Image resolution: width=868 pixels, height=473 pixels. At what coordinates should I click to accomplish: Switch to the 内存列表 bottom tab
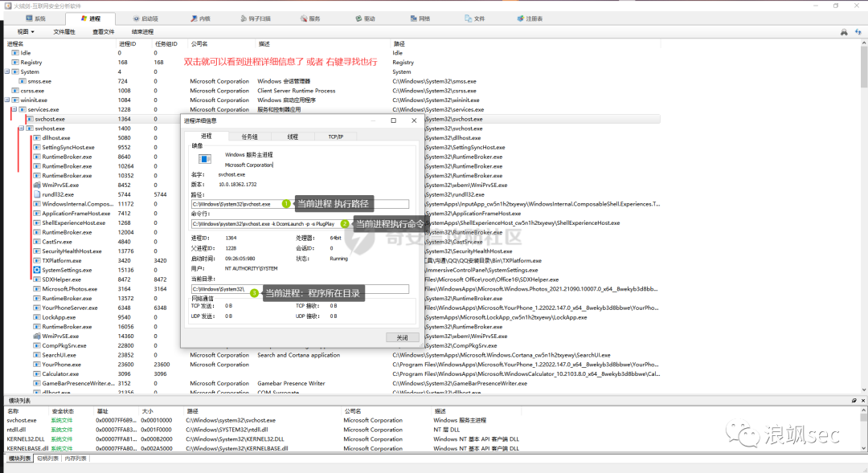point(76,458)
